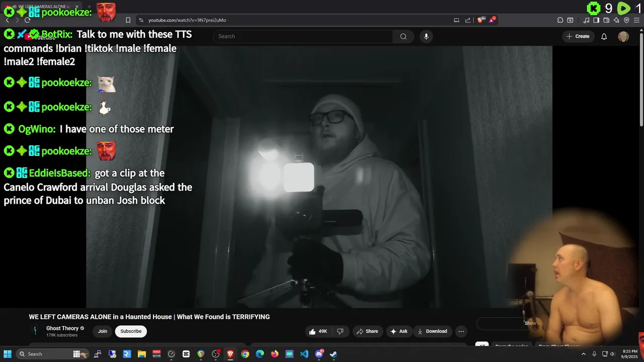Open Visual Studio Code from the taskbar
The height and width of the screenshot is (362, 644).
304,354
